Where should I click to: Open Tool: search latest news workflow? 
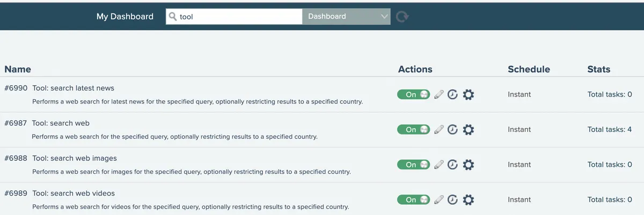pos(74,88)
